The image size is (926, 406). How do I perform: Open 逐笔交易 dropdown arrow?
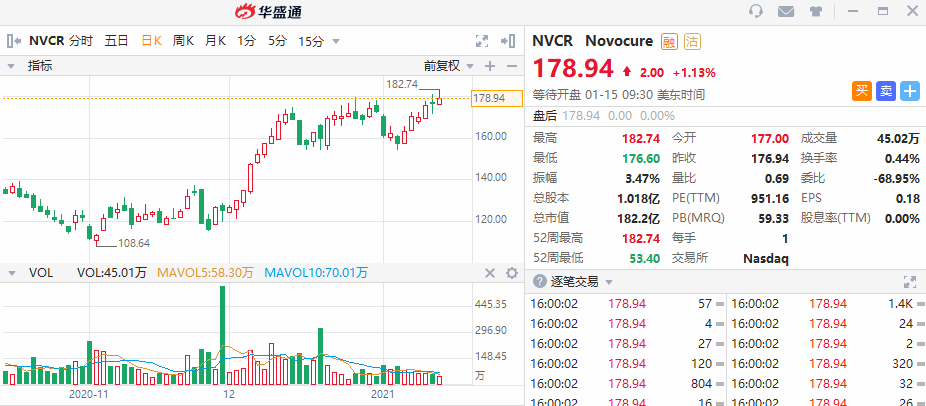point(609,282)
